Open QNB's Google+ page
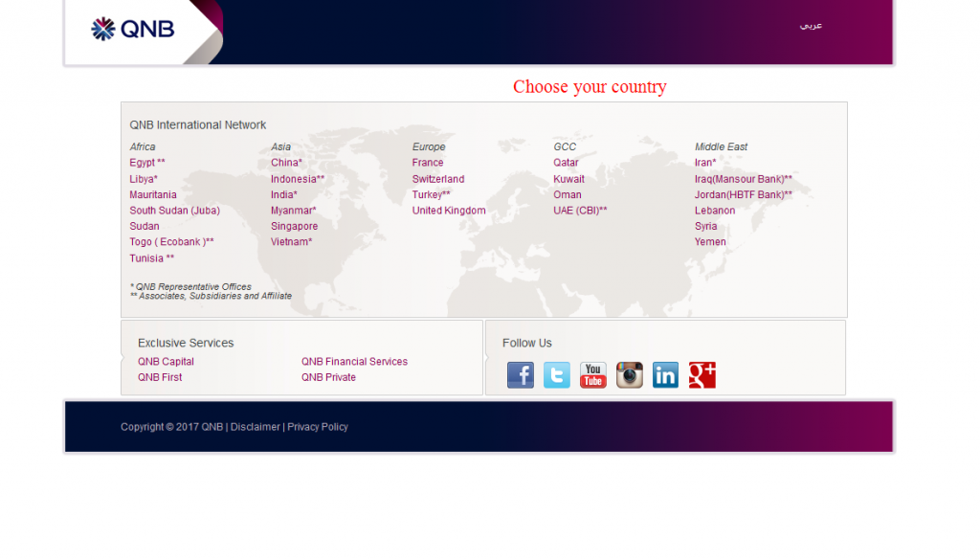980x560 pixels. point(702,374)
